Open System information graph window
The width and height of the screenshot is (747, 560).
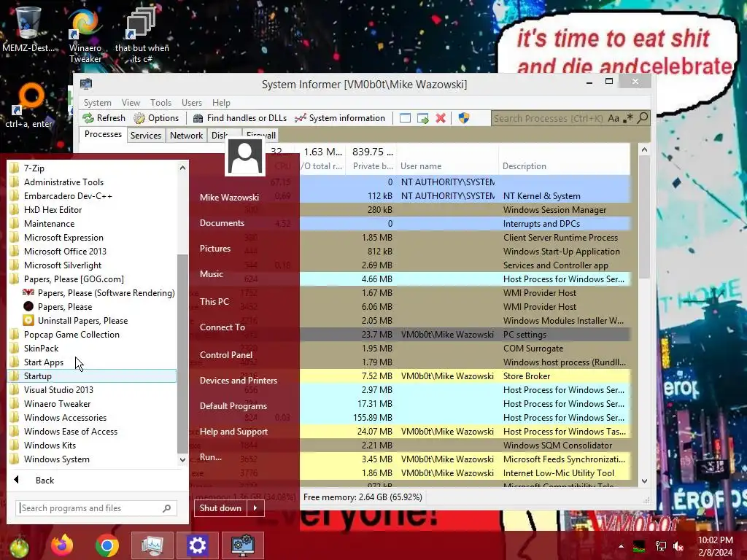point(339,118)
